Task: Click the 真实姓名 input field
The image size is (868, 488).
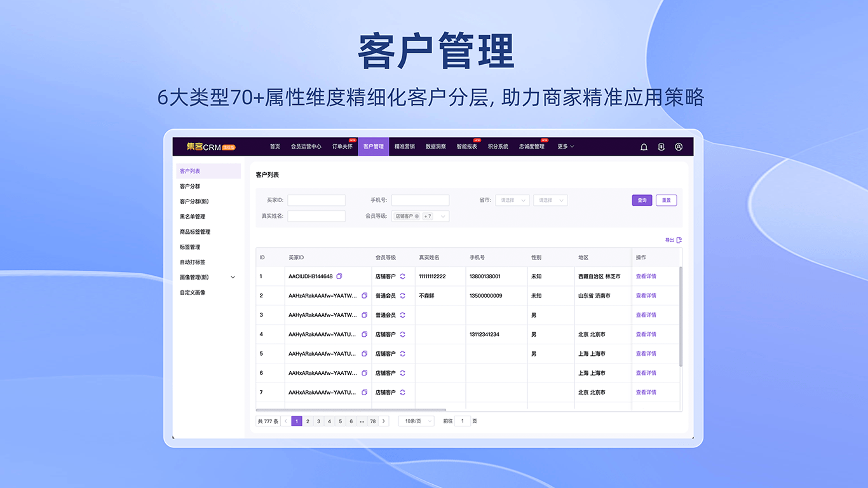Action: 316,216
